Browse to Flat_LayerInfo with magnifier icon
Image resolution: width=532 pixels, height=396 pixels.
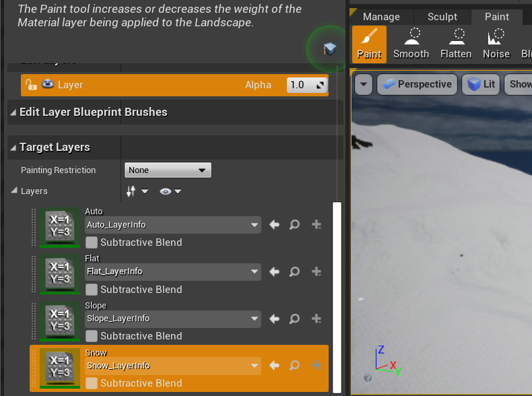[x=294, y=272]
